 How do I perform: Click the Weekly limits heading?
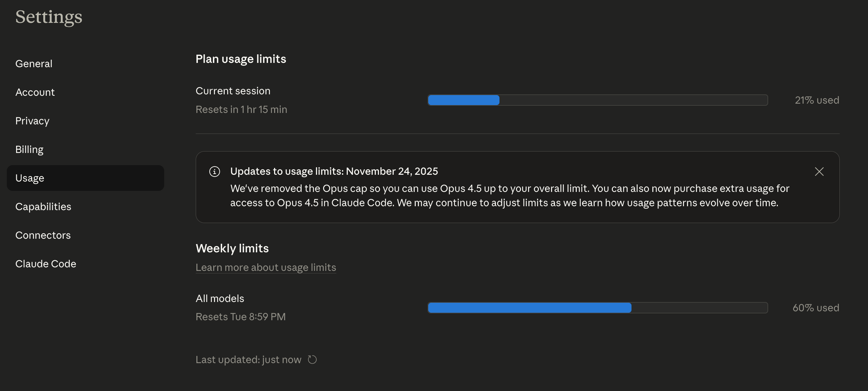point(232,248)
